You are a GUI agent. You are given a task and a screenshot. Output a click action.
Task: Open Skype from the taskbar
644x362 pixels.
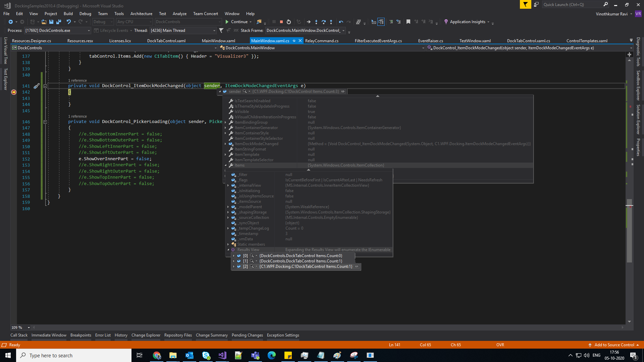point(206,355)
